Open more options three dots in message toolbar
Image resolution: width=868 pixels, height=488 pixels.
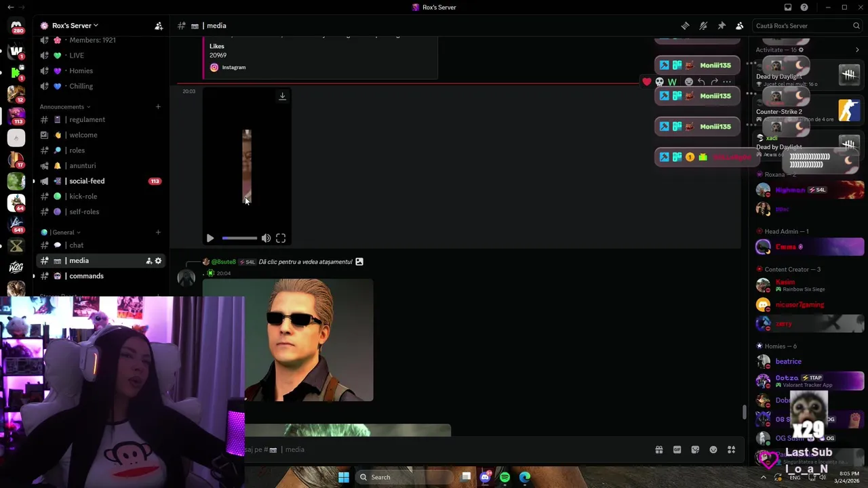pos(727,82)
